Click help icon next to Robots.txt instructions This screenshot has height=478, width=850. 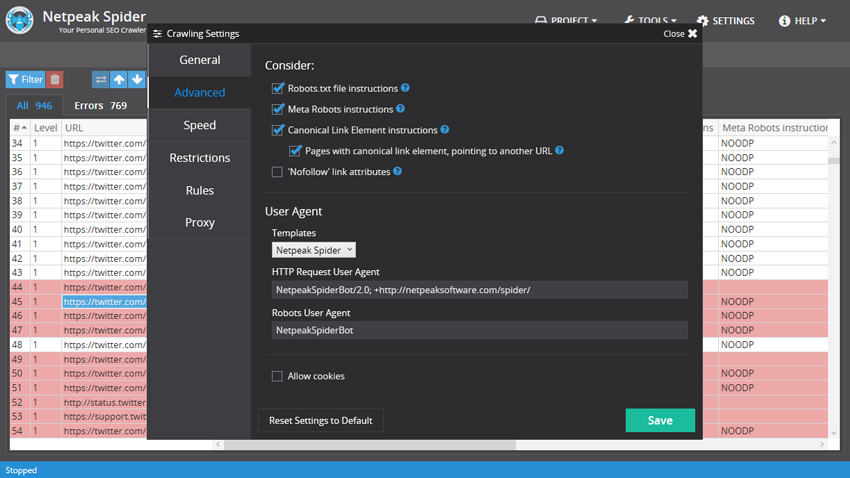405,88
